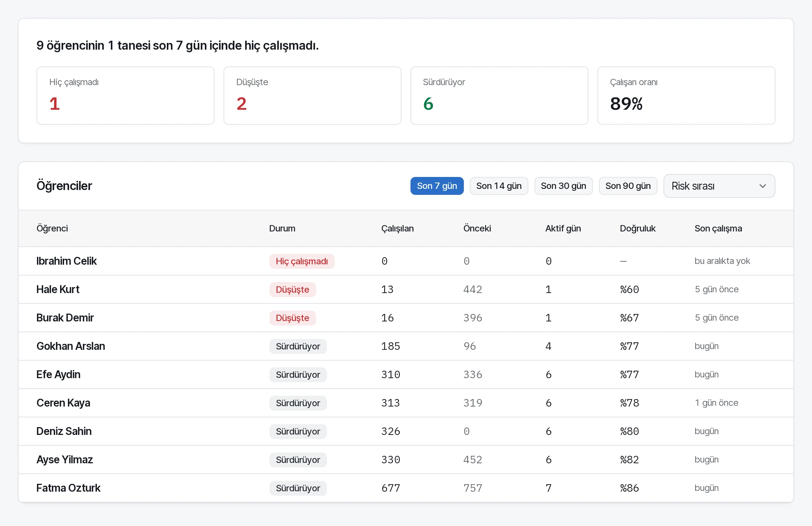Select Burak Demir's name

tap(65, 318)
